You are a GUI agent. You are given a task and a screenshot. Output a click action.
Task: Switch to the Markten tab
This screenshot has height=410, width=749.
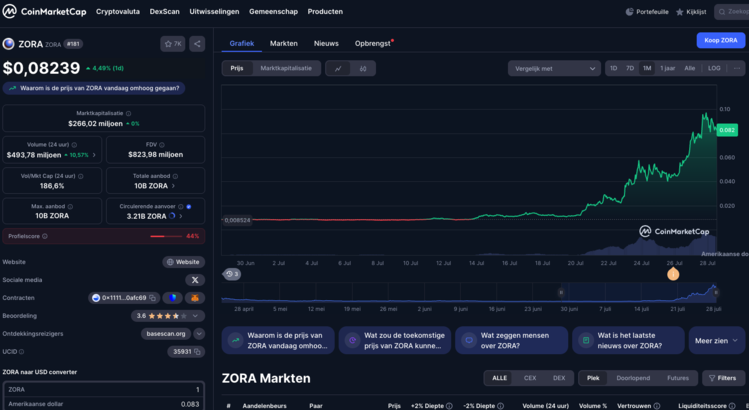pyautogui.click(x=284, y=43)
